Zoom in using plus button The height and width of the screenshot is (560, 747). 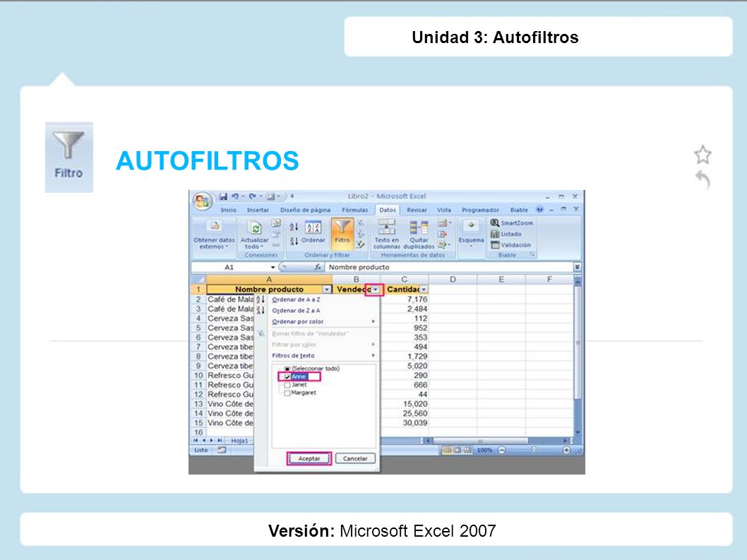(566, 450)
